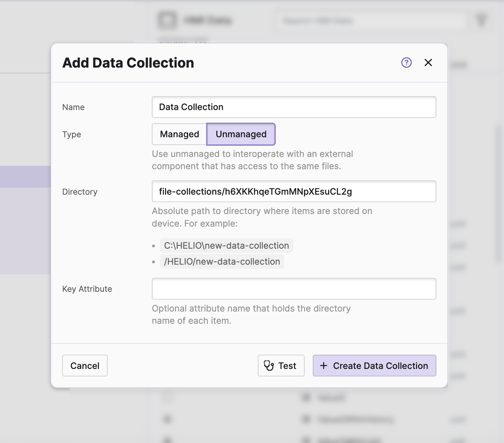504x443 pixels.
Task: Click the empty Key Attribute field
Action: click(x=294, y=289)
